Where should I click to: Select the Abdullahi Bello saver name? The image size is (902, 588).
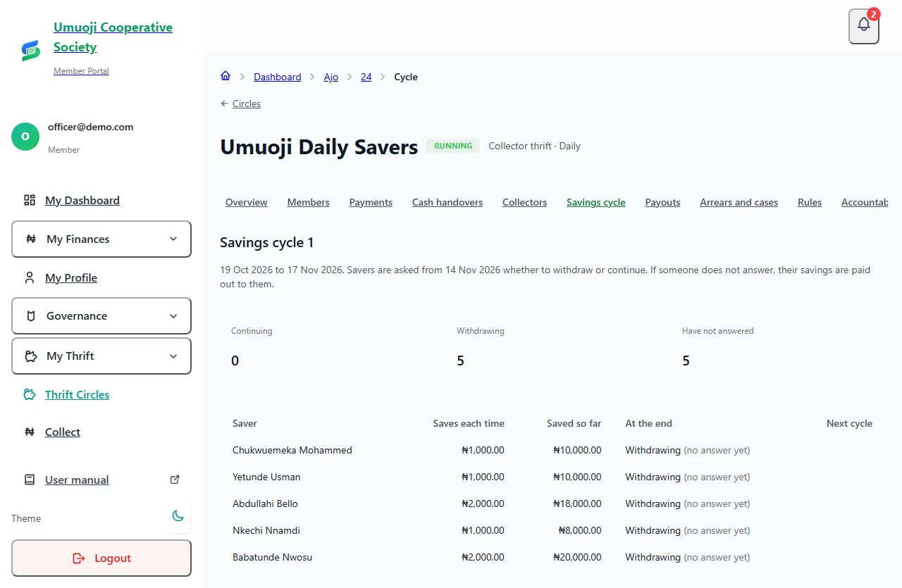tap(265, 503)
